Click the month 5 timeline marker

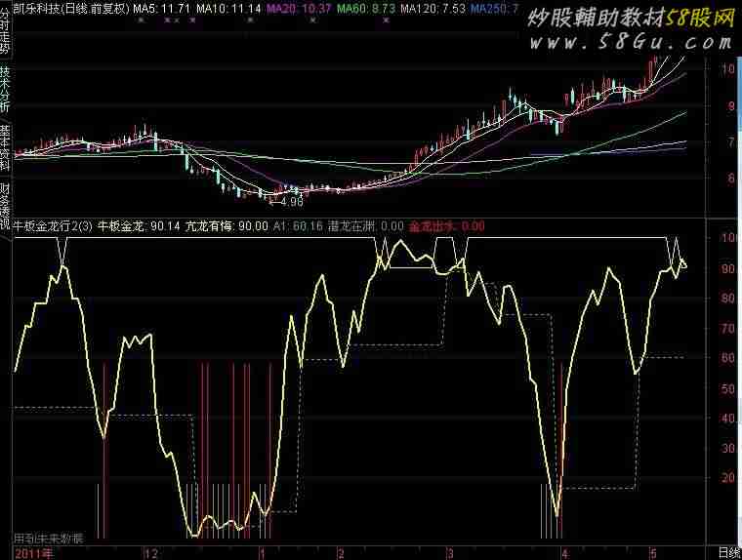tap(653, 553)
